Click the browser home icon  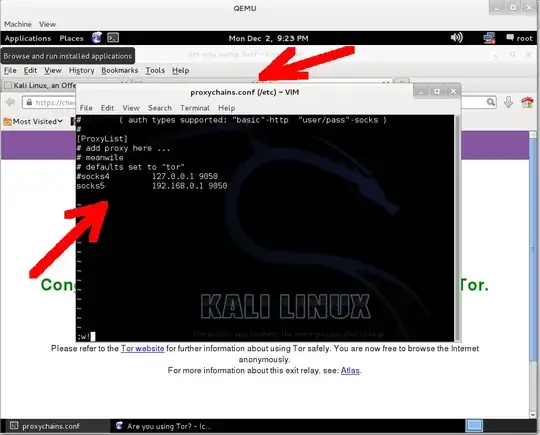[x=527, y=102]
